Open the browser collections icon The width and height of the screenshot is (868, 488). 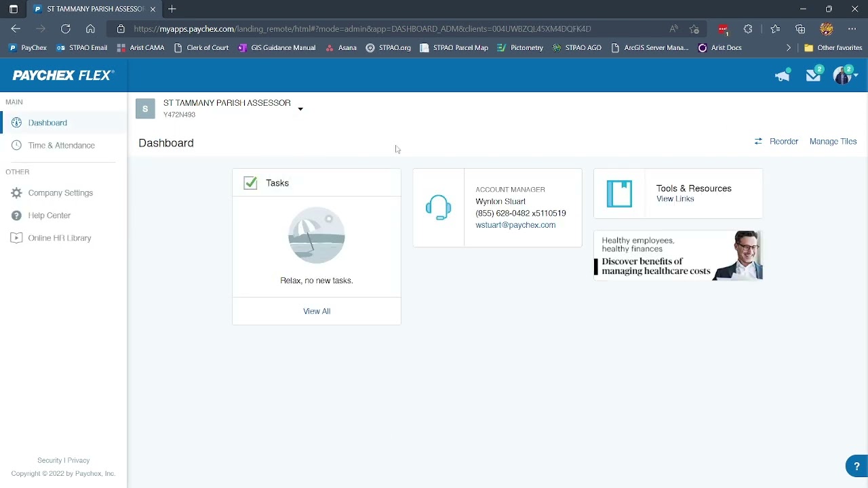click(x=801, y=28)
